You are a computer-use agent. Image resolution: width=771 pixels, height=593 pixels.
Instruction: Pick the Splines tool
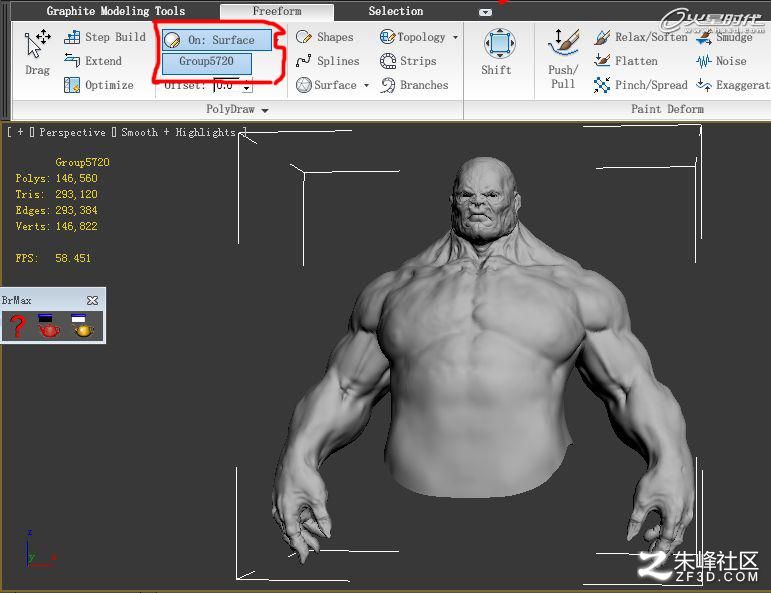coord(328,61)
